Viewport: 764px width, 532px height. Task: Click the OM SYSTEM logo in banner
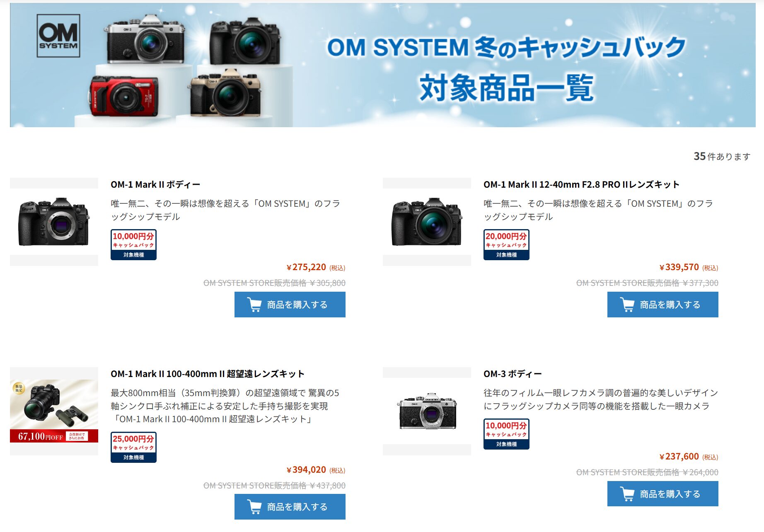tap(58, 36)
